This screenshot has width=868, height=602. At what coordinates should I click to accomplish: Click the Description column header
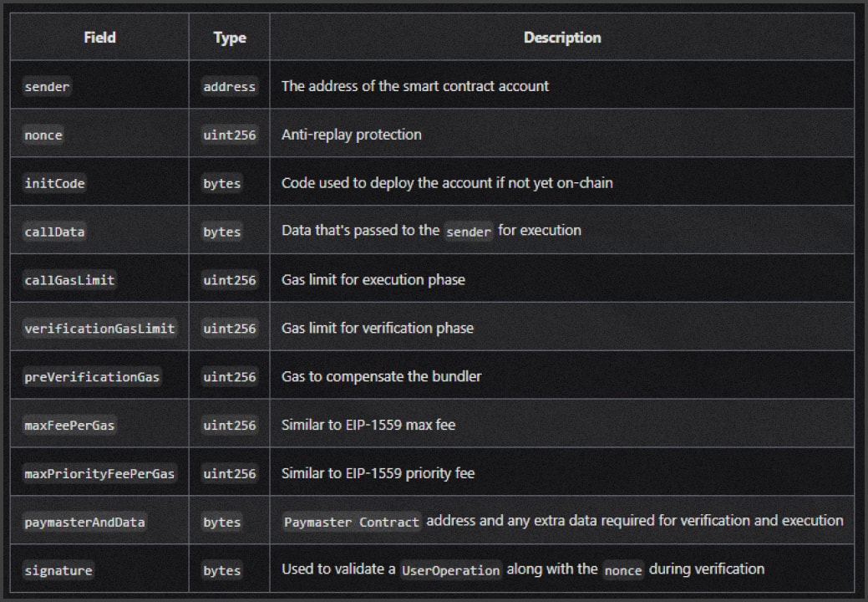561,38
